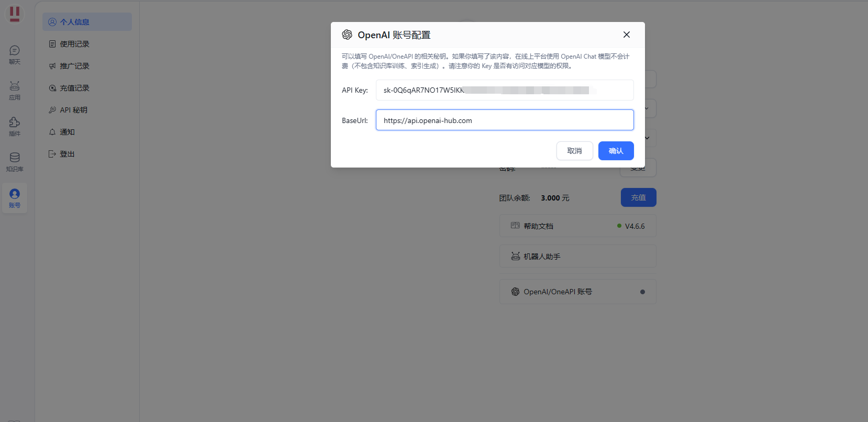Click the 充值记录 icon
The width and height of the screenshot is (868, 422).
tap(52, 88)
